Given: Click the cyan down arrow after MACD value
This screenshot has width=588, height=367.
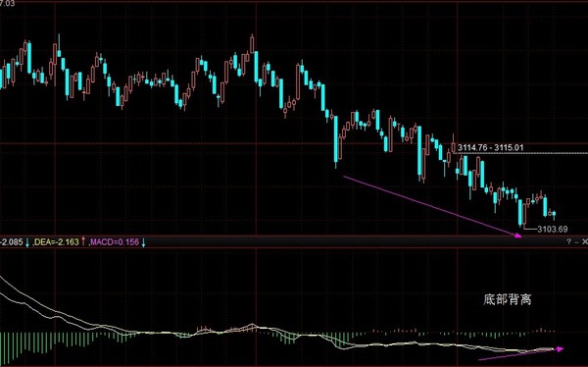Looking at the screenshot, I should (143, 242).
